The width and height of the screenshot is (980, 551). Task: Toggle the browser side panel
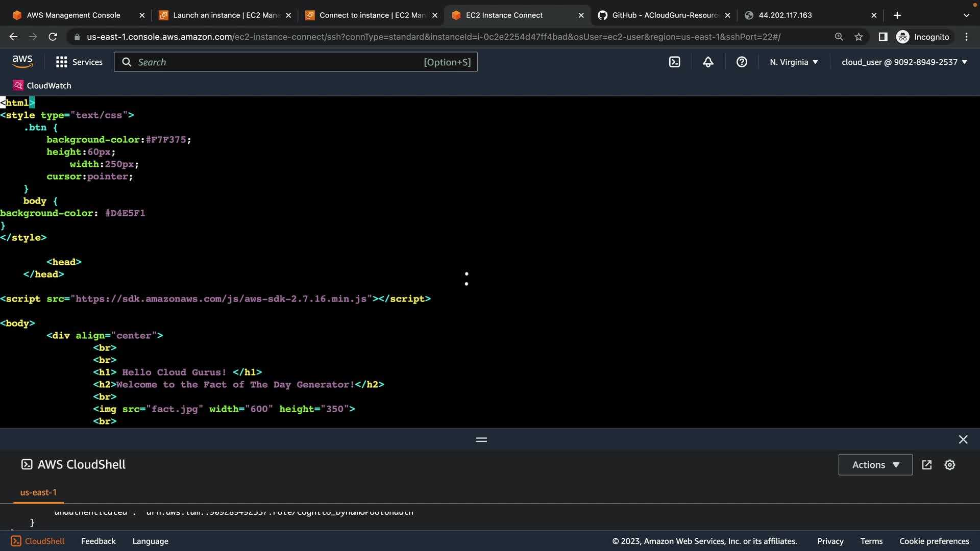tap(883, 37)
